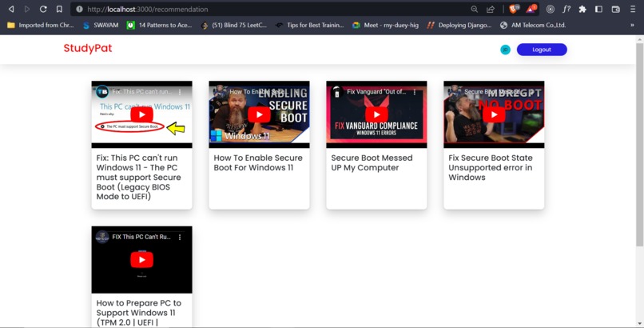Open options menu on Fix Vanguard video
644x328 pixels.
point(415,92)
